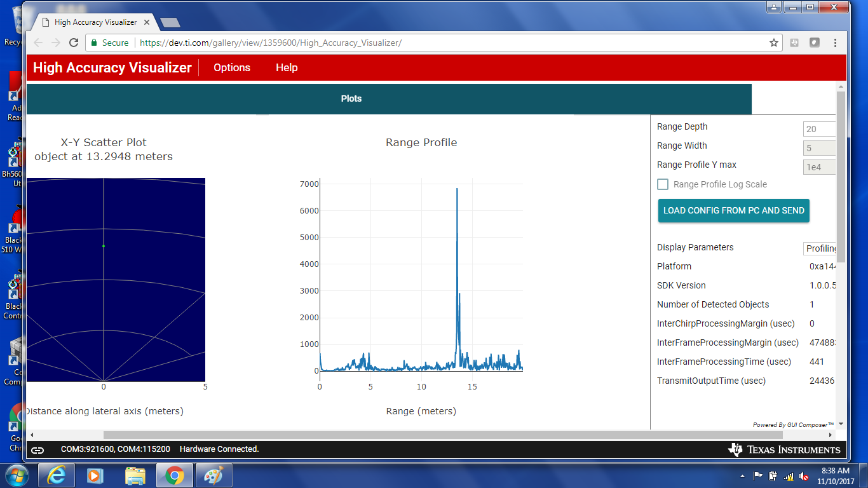
Task: Click 'Hardware Connected.' status text
Action: [219, 449]
